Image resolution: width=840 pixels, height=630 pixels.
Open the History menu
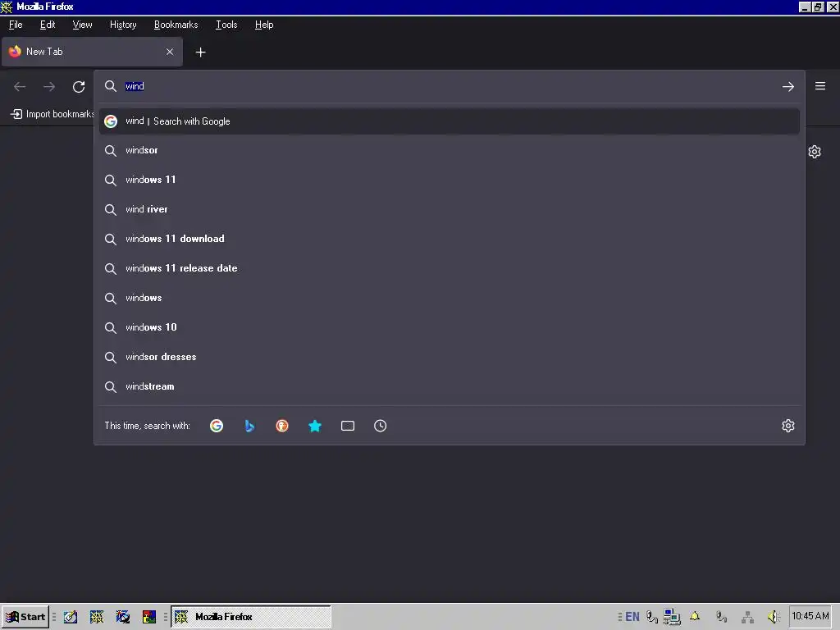click(x=123, y=25)
